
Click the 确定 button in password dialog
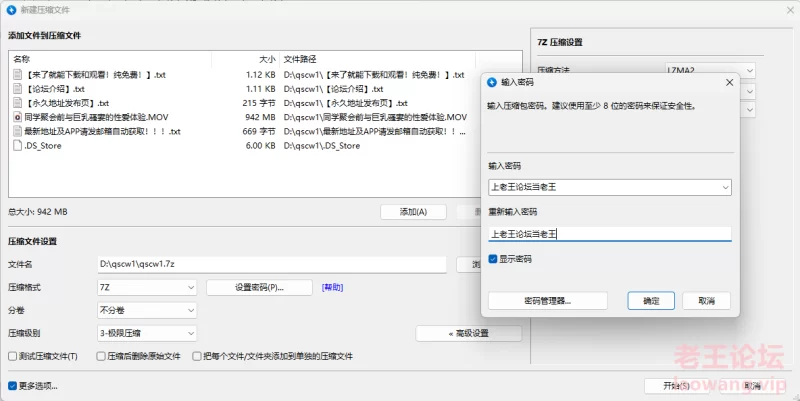(651, 300)
